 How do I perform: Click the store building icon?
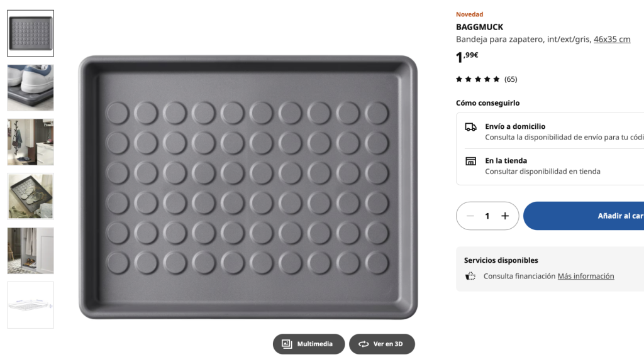click(469, 161)
